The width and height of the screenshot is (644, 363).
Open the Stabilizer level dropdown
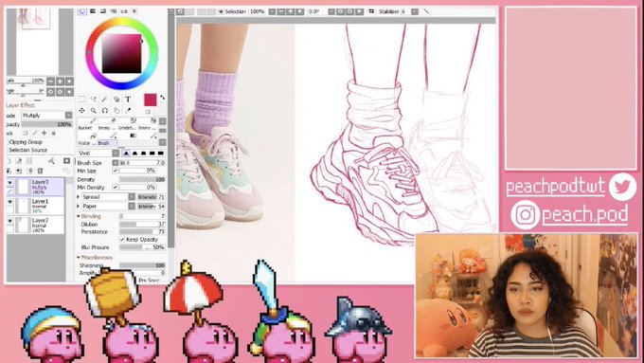[x=415, y=11]
